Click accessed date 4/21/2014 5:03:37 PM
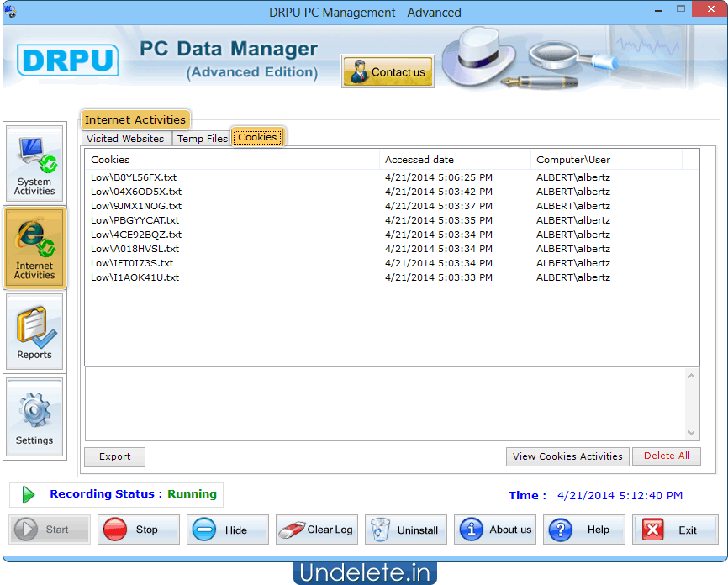 coord(439,206)
